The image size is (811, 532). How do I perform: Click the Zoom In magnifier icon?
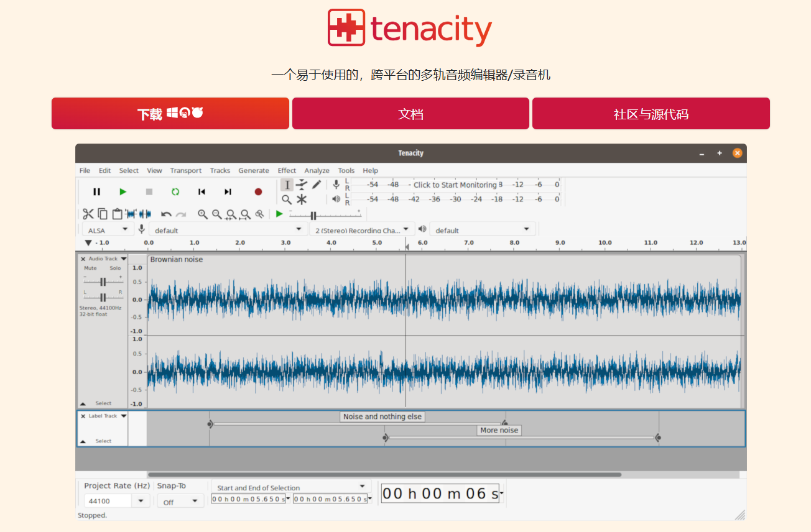[x=203, y=214]
